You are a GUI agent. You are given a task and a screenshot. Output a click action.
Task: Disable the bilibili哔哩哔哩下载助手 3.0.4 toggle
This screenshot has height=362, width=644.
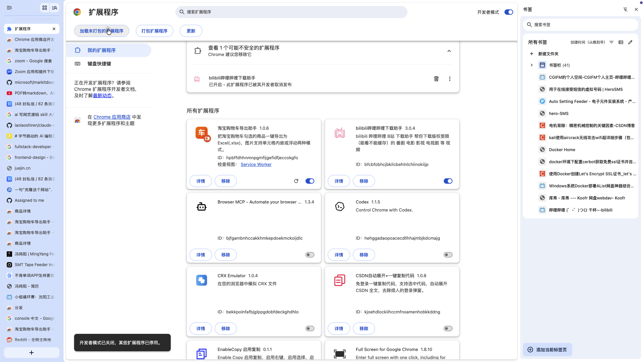448,181
